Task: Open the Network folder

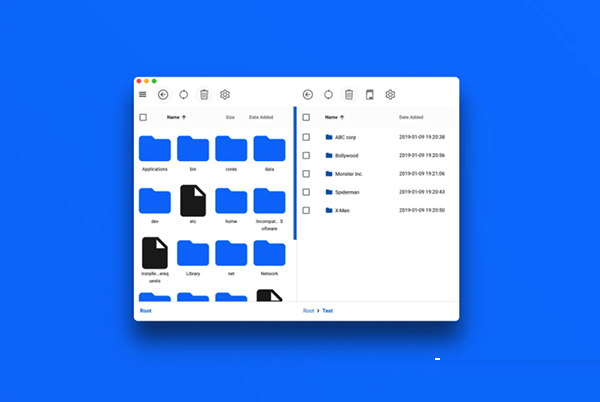Action: click(269, 253)
